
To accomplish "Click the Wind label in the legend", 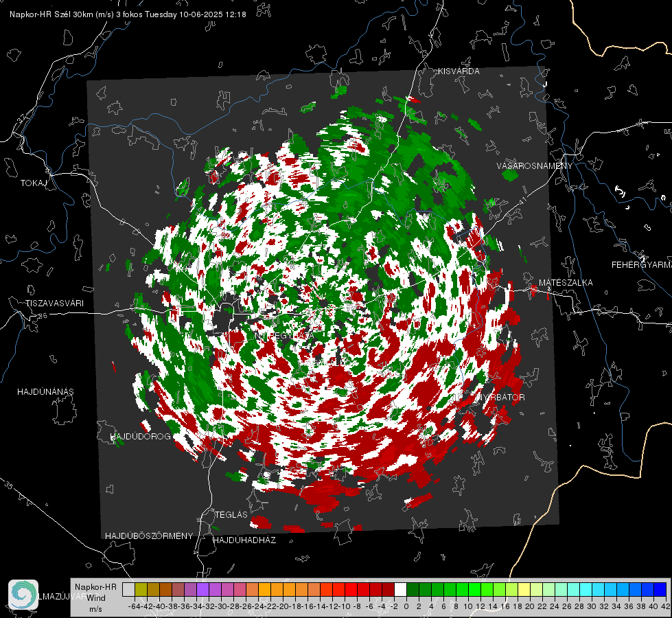I will click(96, 598).
